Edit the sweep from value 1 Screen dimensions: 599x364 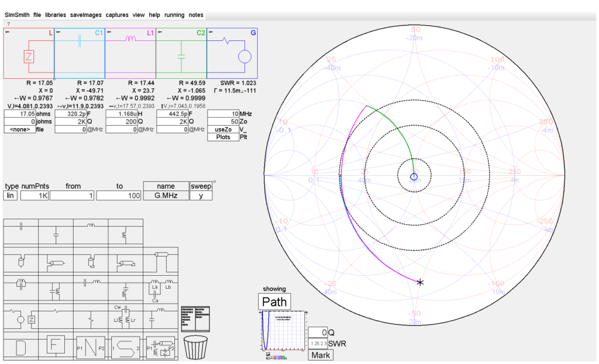tap(72, 195)
